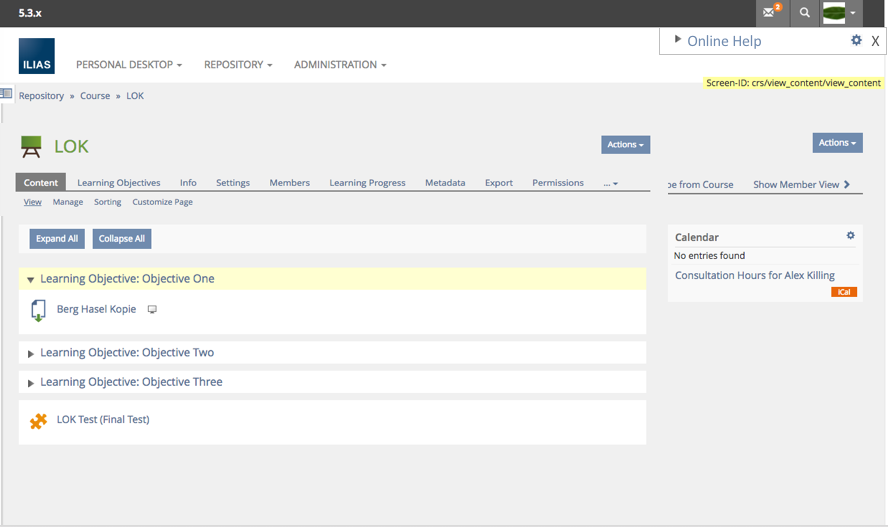Click the Berg Hasel Kopie file icon

pyautogui.click(x=38, y=310)
